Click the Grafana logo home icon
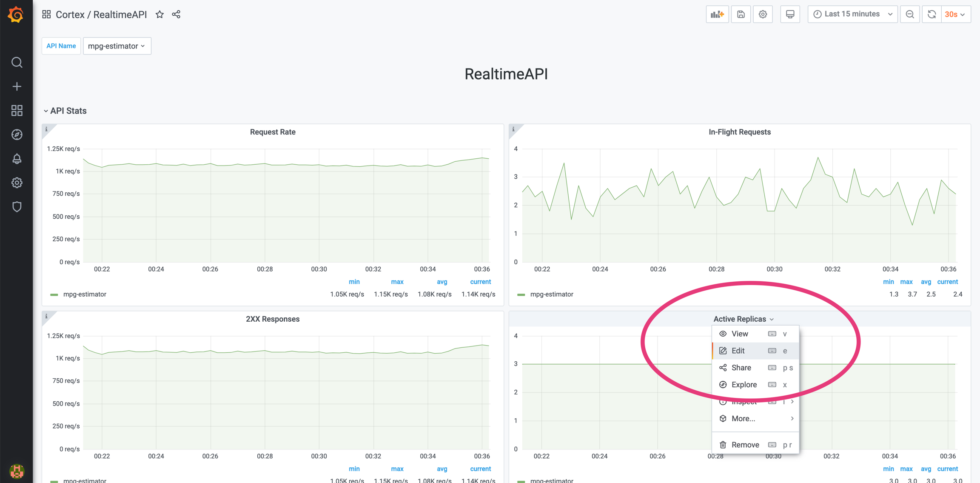Screen dimensions: 980x483 click(x=16, y=15)
